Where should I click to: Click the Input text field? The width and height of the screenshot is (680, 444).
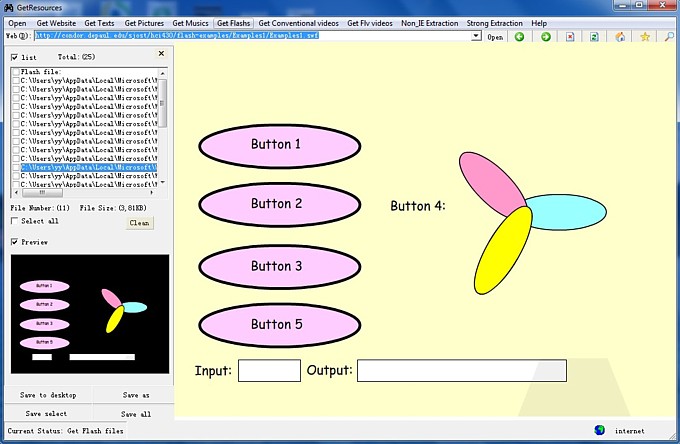269,371
